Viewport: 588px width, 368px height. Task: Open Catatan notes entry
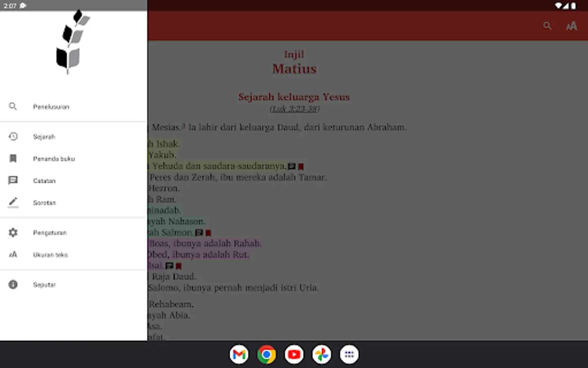73,181
